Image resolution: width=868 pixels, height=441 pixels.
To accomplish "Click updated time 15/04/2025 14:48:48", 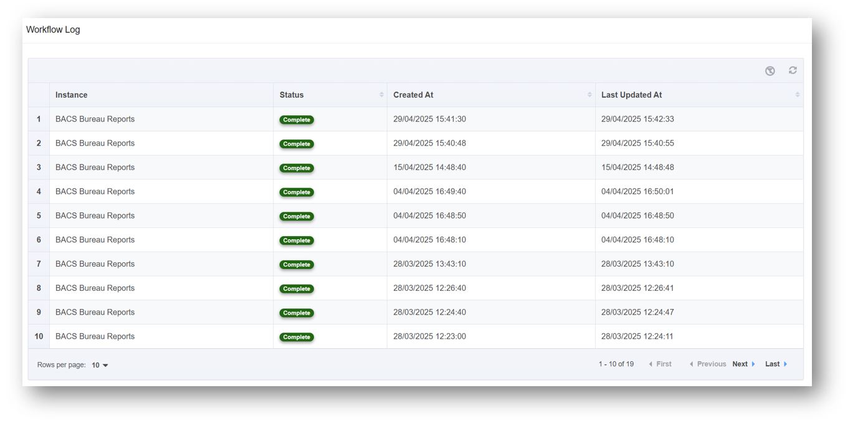I will tap(637, 167).
